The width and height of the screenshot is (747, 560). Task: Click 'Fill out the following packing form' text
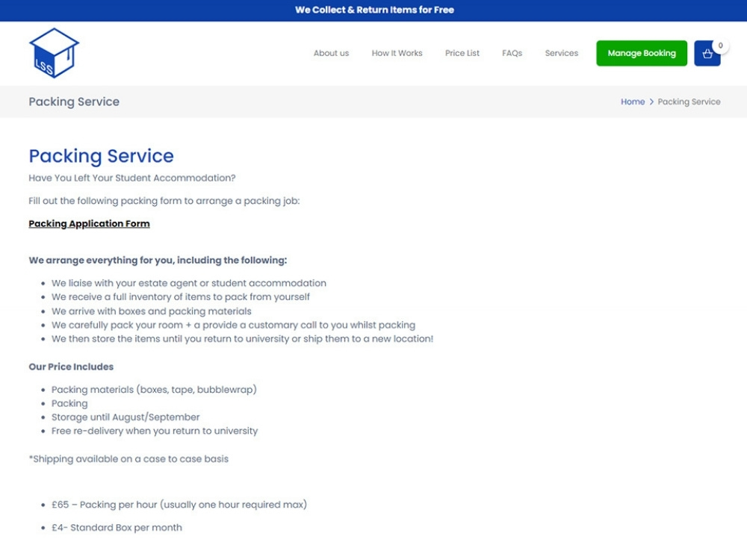coord(164,201)
